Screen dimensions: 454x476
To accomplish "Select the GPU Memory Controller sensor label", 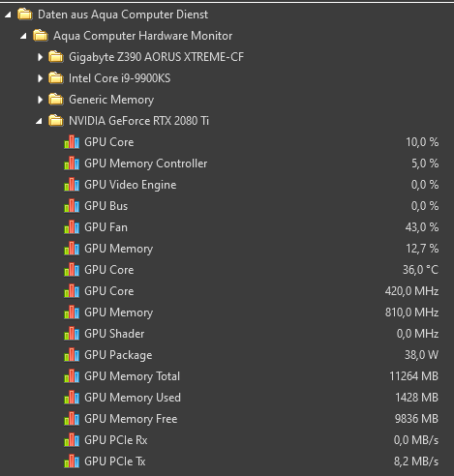I will tap(146, 164).
